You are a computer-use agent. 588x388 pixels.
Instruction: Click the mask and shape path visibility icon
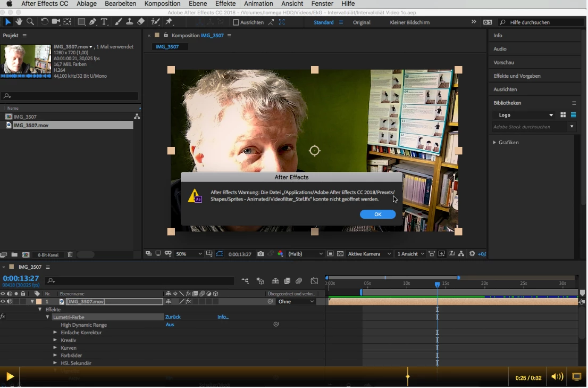point(220,254)
